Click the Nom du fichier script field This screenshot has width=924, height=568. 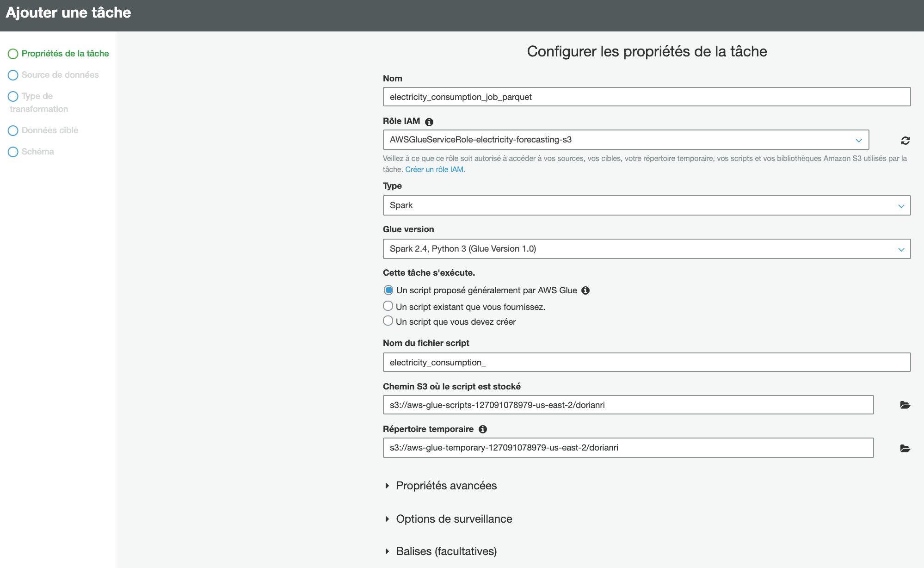647,363
